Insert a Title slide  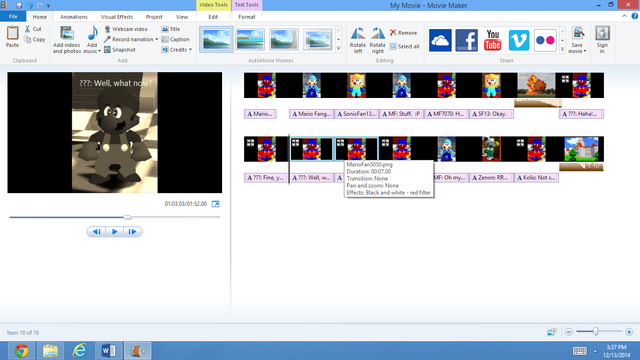[171, 29]
